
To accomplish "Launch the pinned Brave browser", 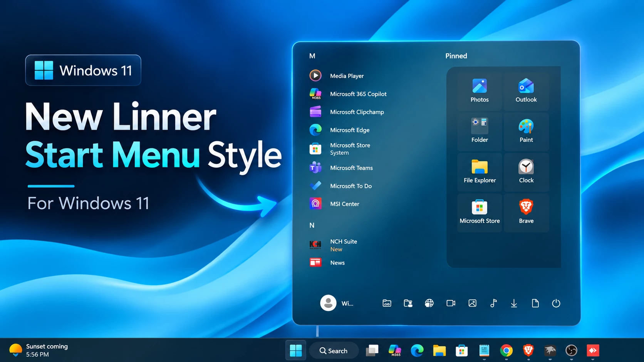I will click(526, 212).
